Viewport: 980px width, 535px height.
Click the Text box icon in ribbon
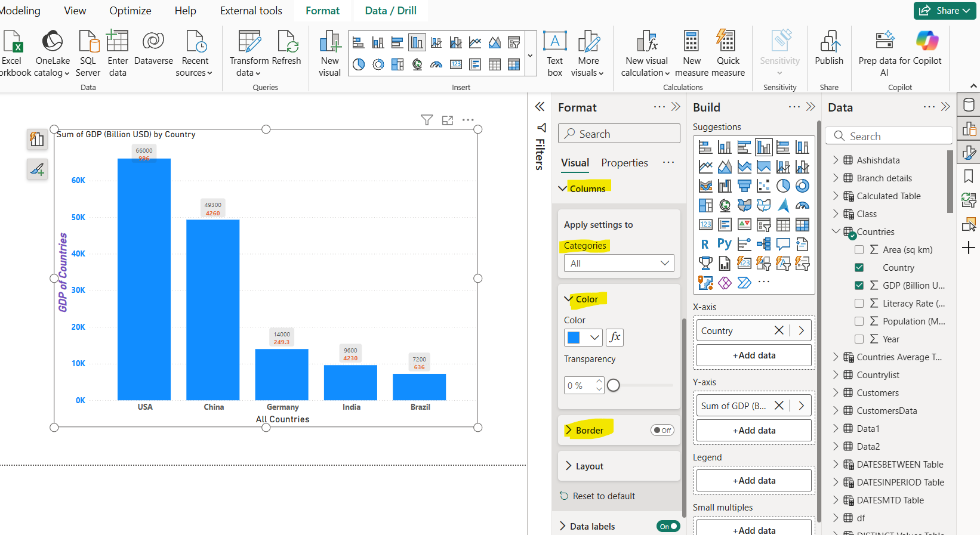[x=554, y=43]
